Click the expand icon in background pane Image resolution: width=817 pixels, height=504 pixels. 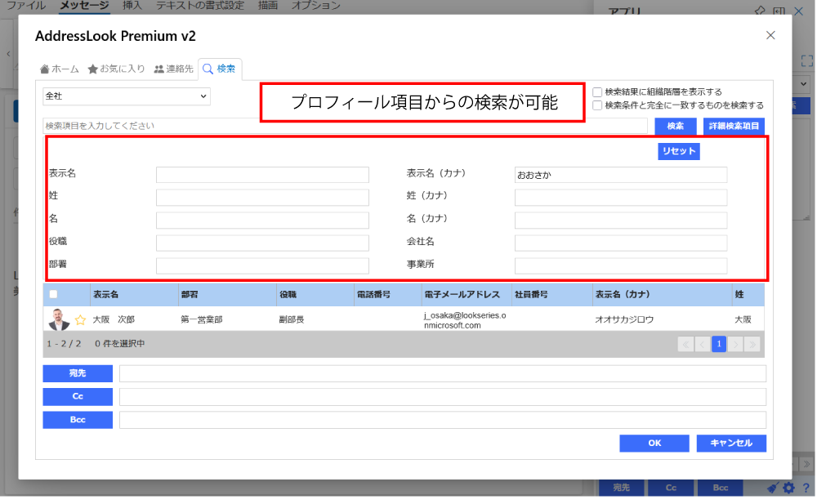pos(807,61)
